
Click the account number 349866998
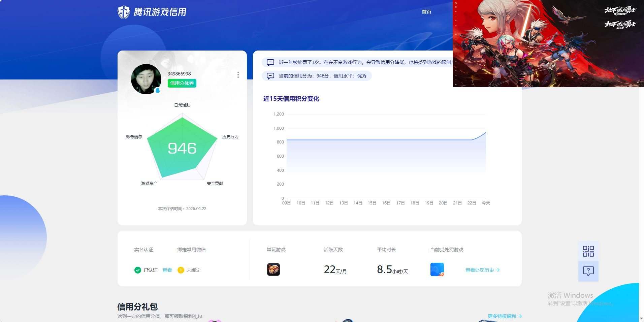pos(179,74)
